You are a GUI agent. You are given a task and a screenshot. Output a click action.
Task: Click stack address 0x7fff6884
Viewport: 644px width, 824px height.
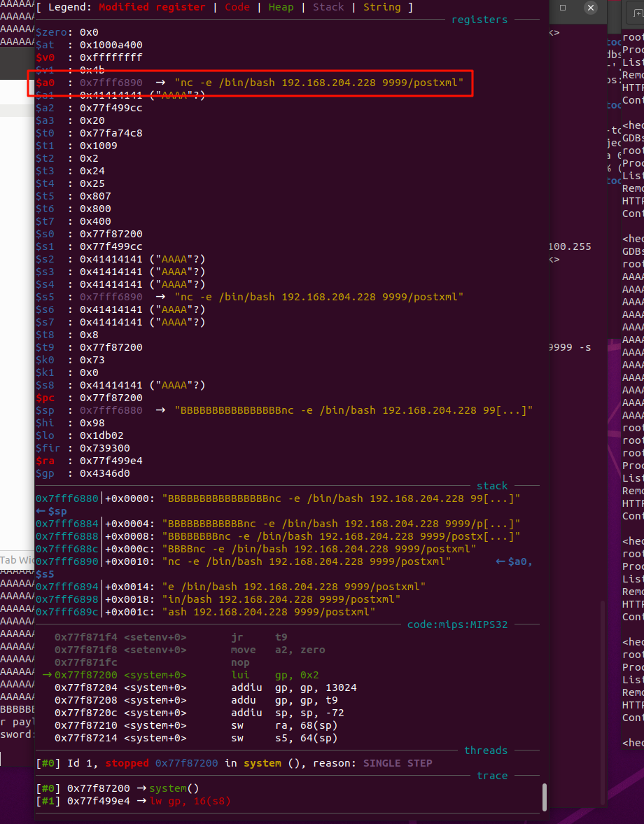(67, 524)
